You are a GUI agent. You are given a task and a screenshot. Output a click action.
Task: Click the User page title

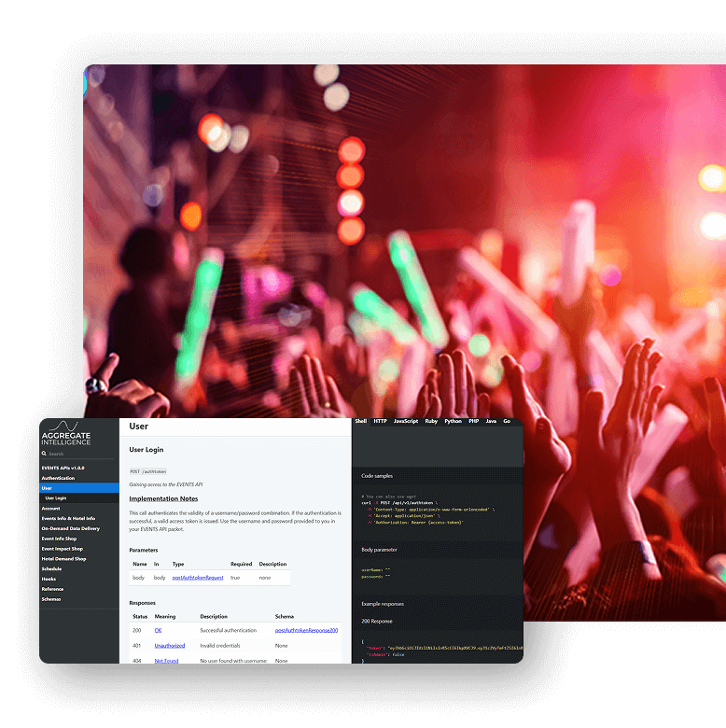(x=139, y=427)
